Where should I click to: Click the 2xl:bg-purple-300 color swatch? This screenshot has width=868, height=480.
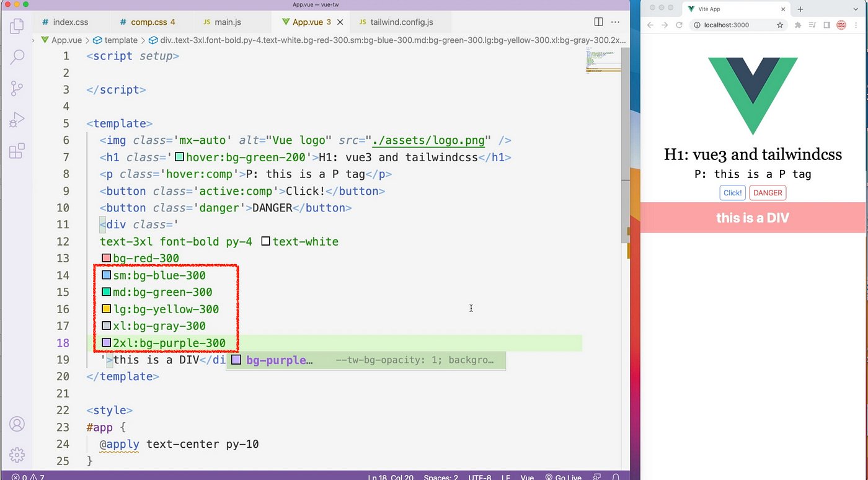[106, 342]
